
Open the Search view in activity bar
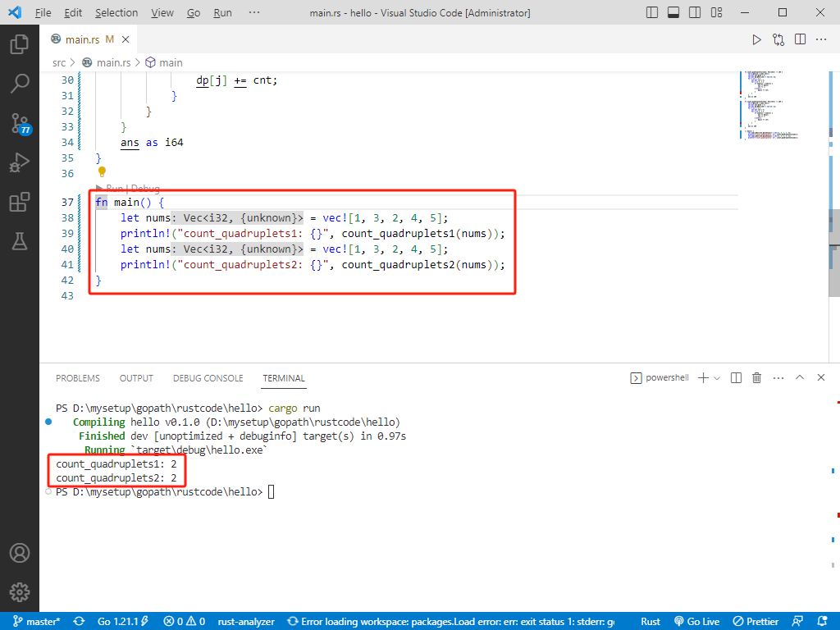pyautogui.click(x=20, y=84)
